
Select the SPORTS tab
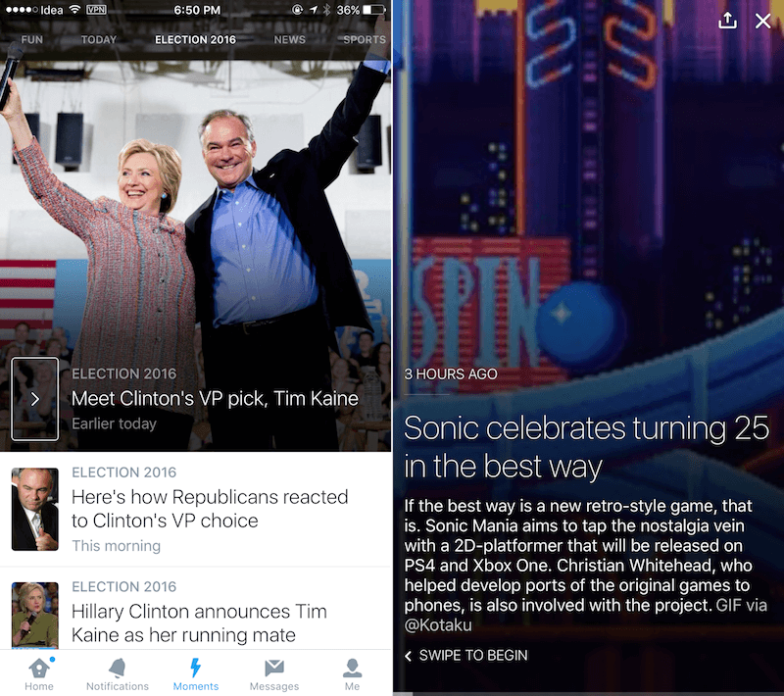(x=365, y=39)
